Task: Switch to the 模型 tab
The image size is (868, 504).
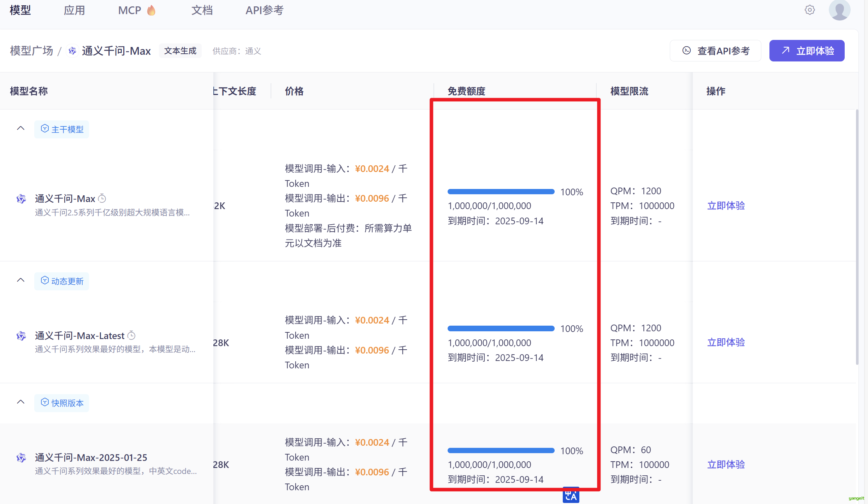Action: (20, 10)
